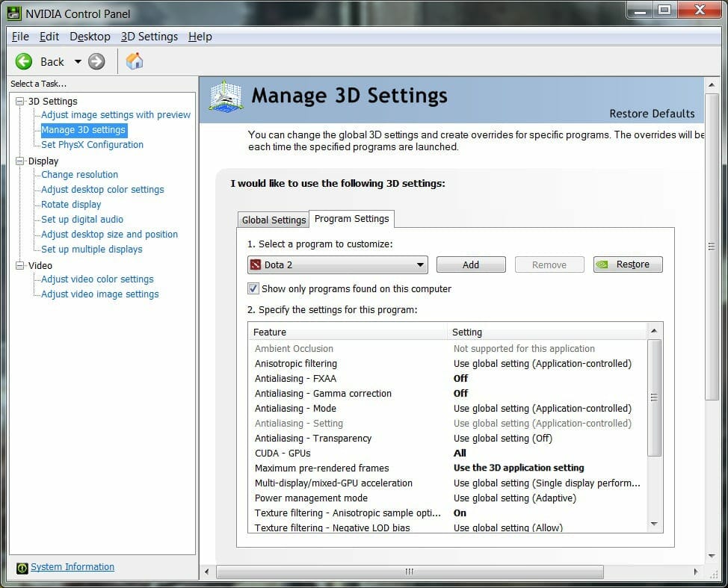Uncheck Show only programs found on this computer
The height and width of the screenshot is (588, 728).
pos(253,288)
